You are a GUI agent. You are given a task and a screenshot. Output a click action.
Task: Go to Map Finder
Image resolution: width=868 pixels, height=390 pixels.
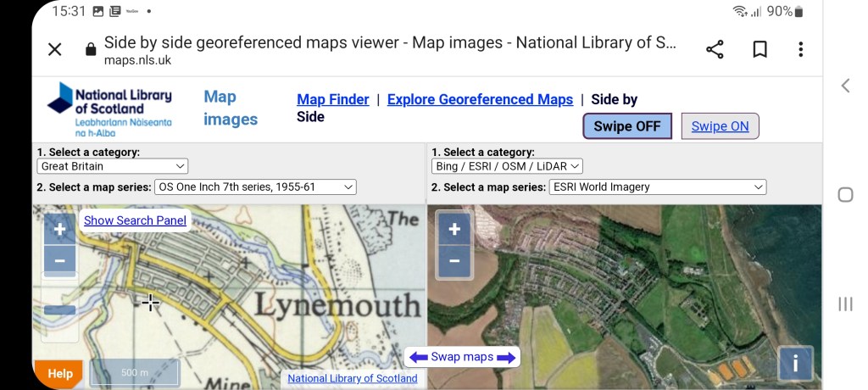tap(332, 99)
